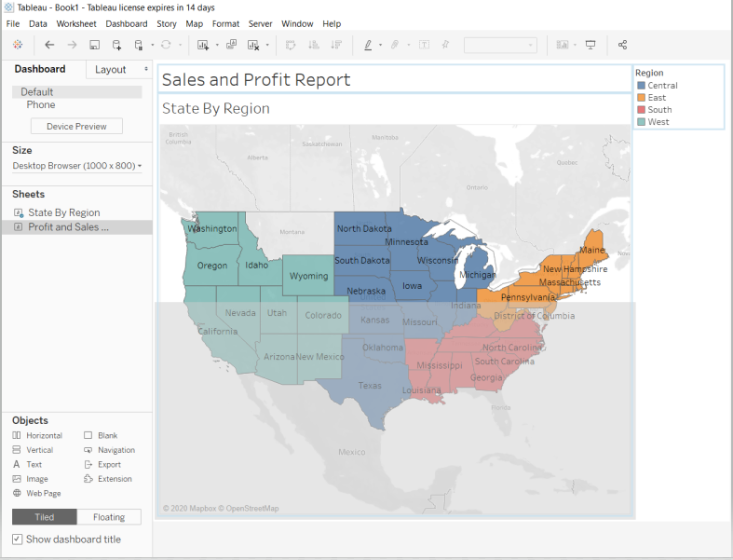The height and width of the screenshot is (560, 733).
Task: Click the Image object
Action: [x=31, y=479]
